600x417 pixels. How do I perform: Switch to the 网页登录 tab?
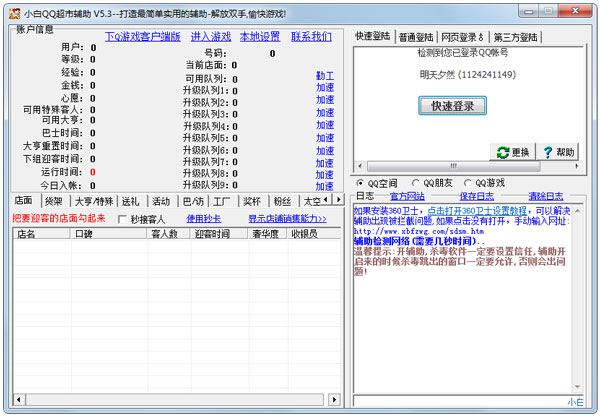click(462, 37)
